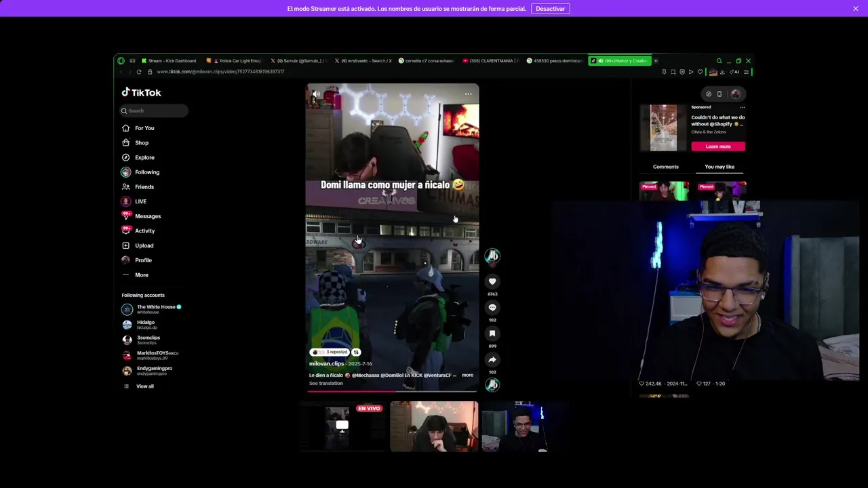Open the browser downloads icon
Image resolution: width=868 pixels, height=488 pixels.
[722, 72]
